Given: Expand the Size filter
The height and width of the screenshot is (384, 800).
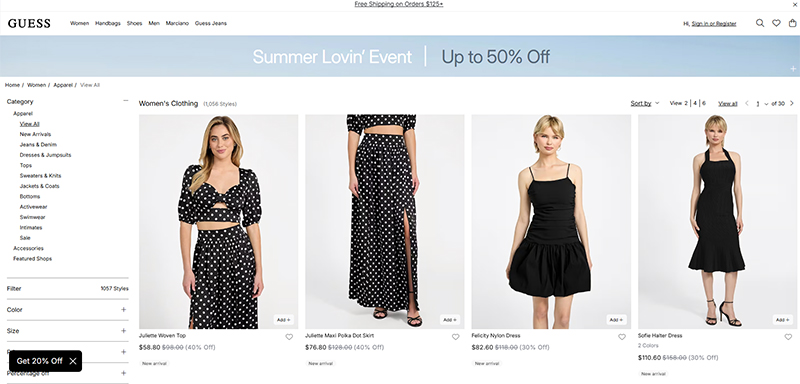Looking at the screenshot, I should coord(123,331).
